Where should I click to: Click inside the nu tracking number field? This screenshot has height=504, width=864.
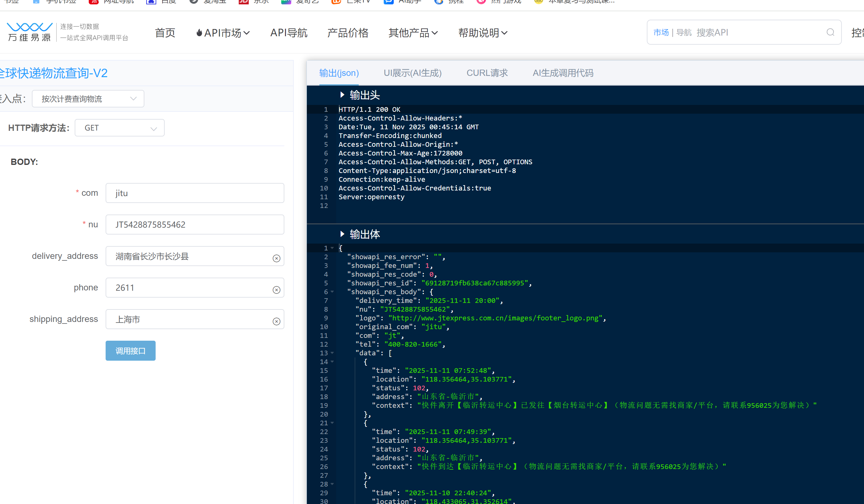[x=194, y=225]
